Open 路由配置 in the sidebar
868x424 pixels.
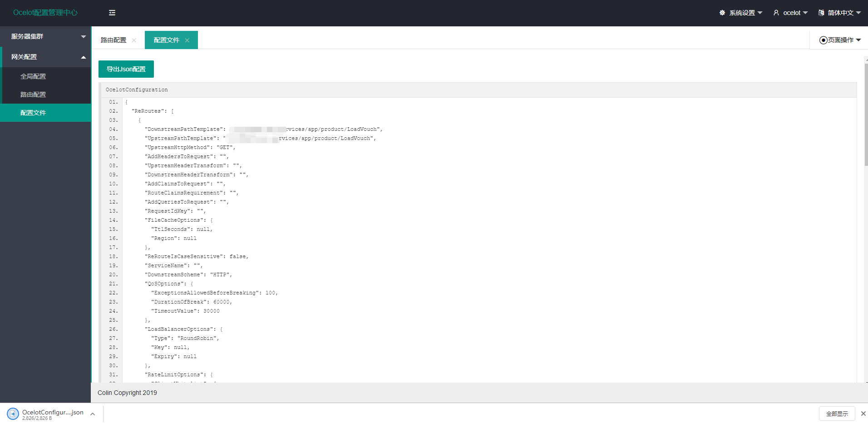click(x=45, y=95)
